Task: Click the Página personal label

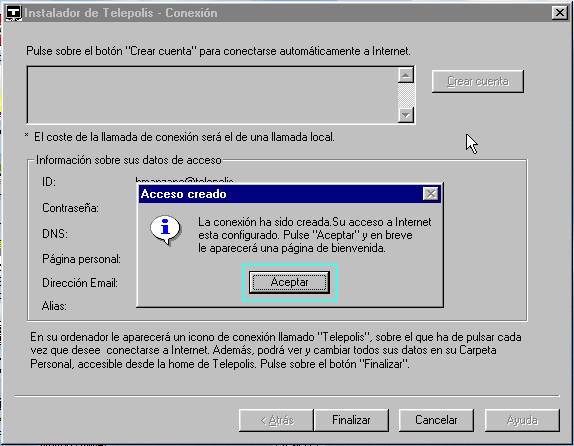Action: click(x=81, y=259)
